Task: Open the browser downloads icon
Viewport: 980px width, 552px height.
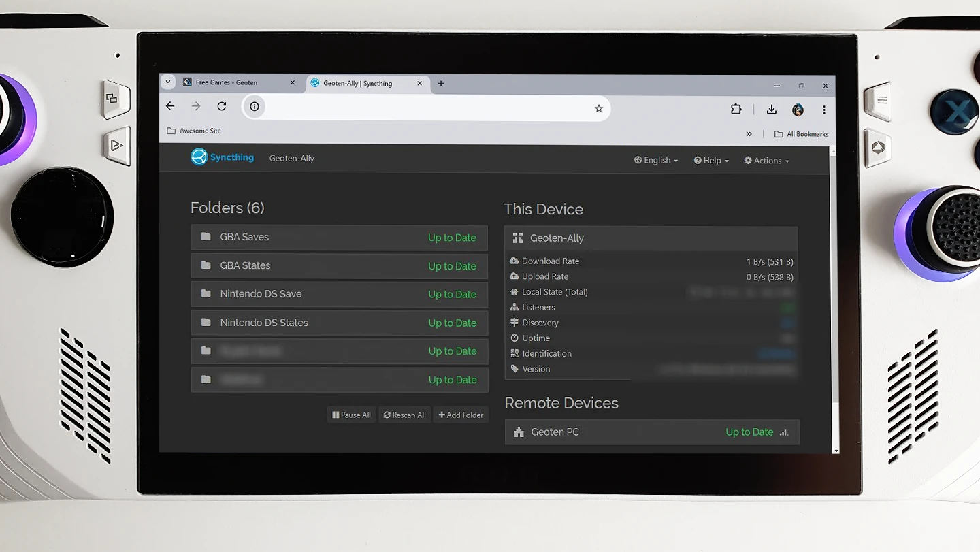Action: [x=771, y=110]
